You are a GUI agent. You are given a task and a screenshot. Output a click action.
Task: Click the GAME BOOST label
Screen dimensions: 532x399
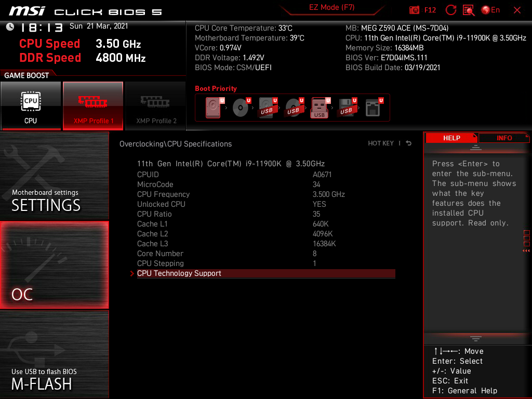tap(26, 75)
